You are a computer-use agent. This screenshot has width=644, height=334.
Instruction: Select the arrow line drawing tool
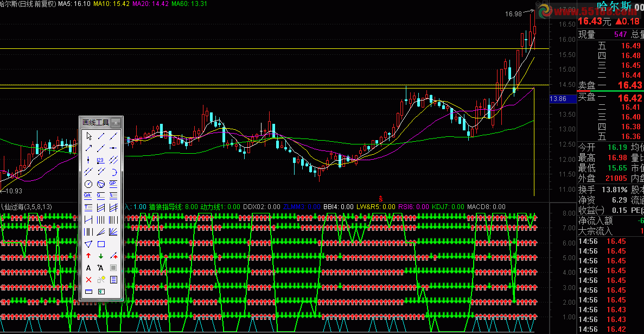tap(88, 148)
